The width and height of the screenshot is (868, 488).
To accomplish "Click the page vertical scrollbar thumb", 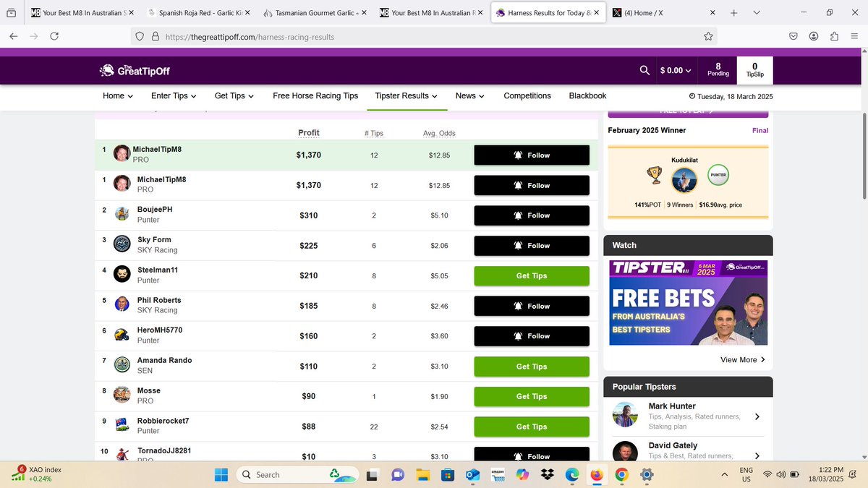I will click(x=864, y=155).
